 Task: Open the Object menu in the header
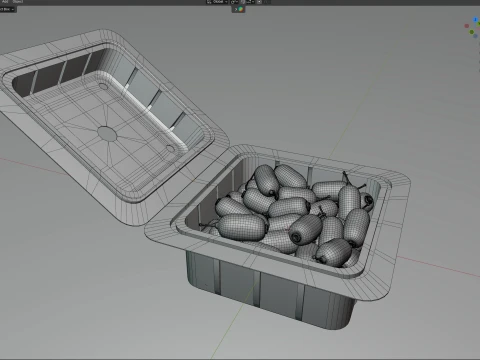(x=18, y=2)
